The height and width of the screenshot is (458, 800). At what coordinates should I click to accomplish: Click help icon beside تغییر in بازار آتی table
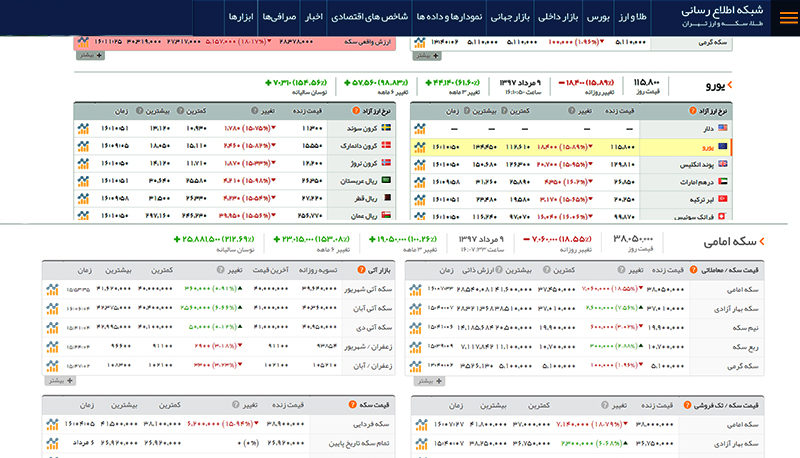pos(220,270)
